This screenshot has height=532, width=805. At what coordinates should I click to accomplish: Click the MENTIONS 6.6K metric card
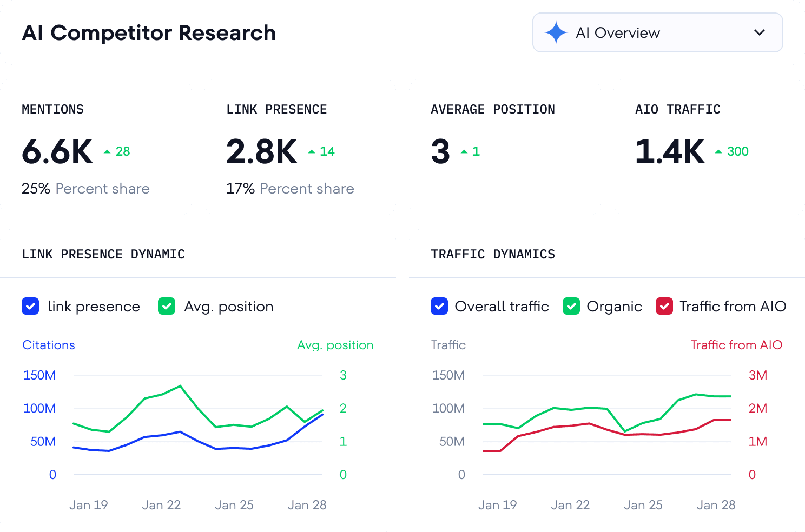click(96, 147)
